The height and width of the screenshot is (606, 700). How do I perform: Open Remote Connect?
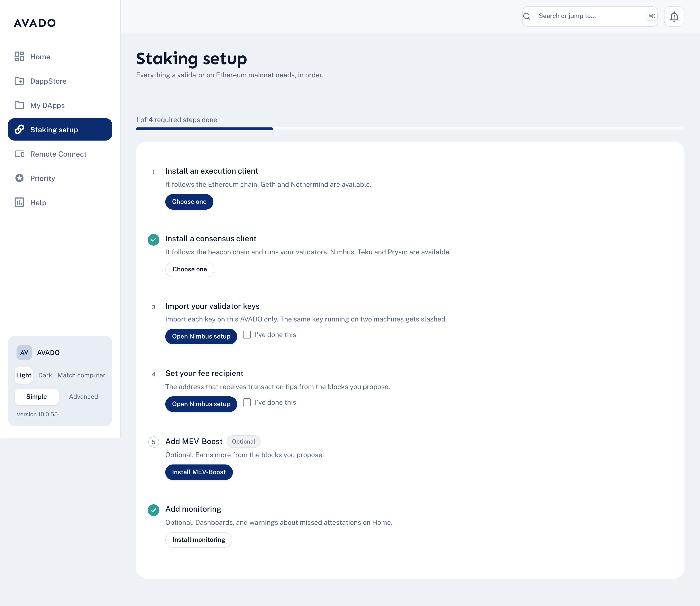click(60, 154)
